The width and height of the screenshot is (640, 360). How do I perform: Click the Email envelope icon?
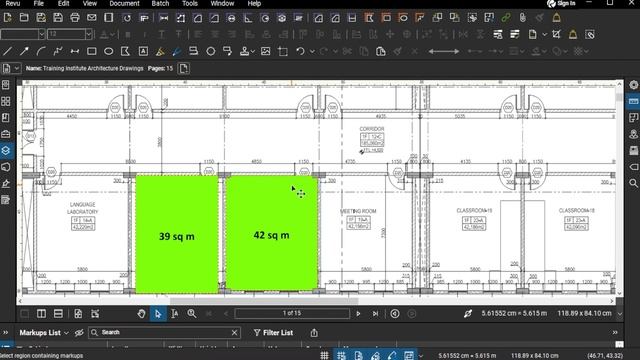pos(92,18)
